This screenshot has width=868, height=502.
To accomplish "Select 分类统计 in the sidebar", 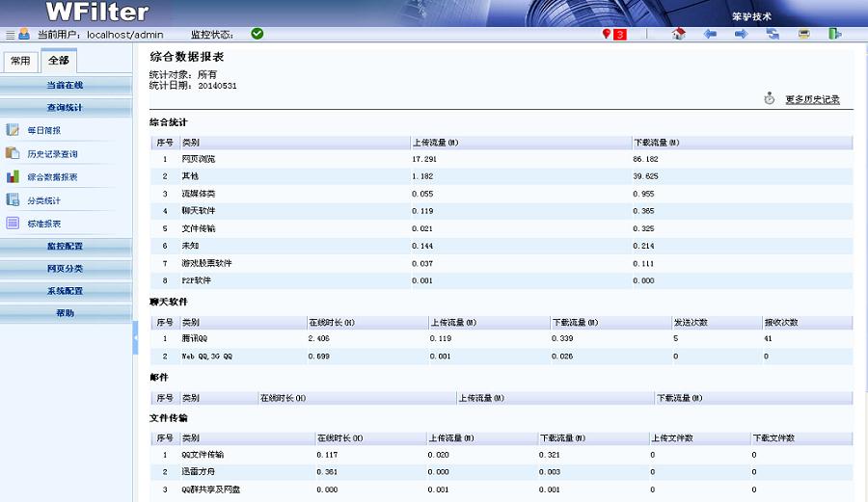I will point(43,200).
